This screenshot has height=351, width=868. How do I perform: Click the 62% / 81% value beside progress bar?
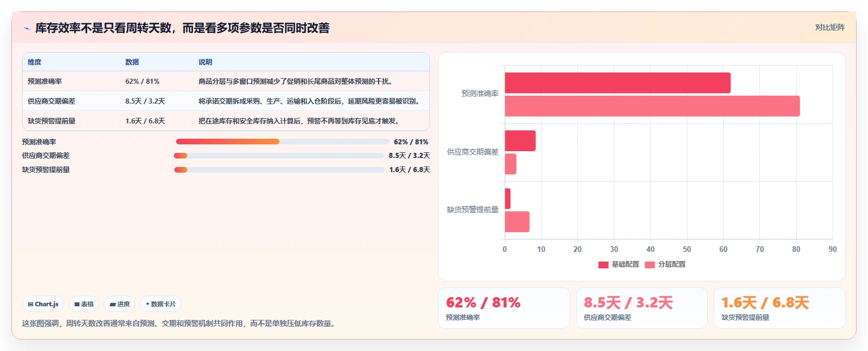click(411, 142)
